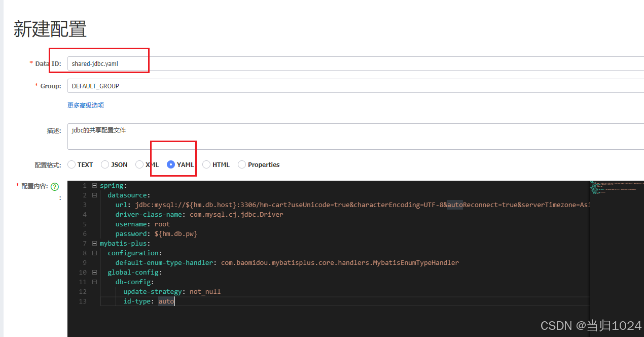Collapse the configuration: block on line 8
This screenshot has width=644, height=337.
[94, 253]
